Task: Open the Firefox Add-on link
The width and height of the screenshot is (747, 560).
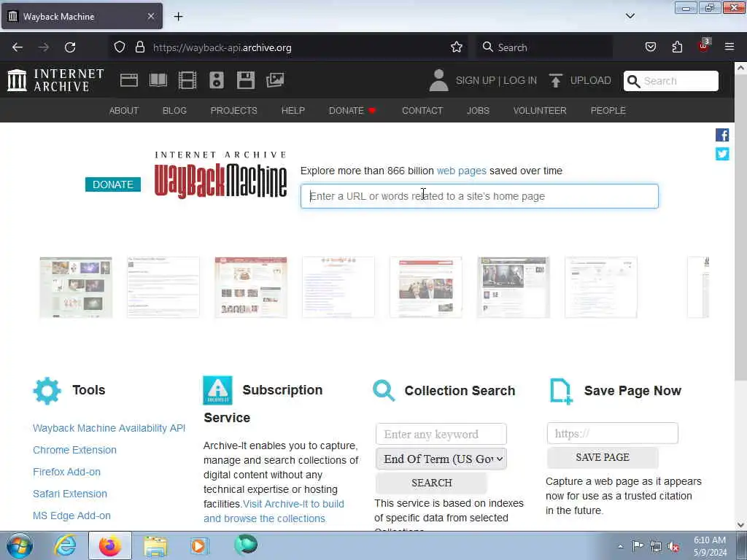Action: pos(66,472)
